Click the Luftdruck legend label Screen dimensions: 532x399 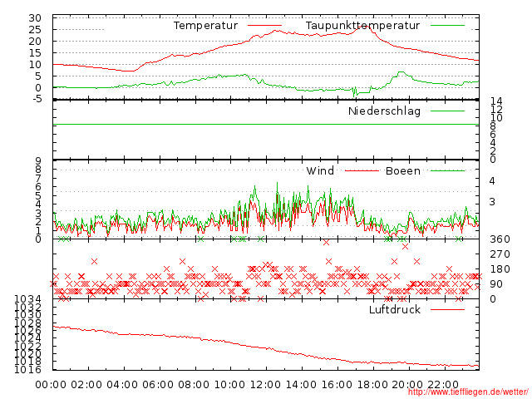coord(395,309)
